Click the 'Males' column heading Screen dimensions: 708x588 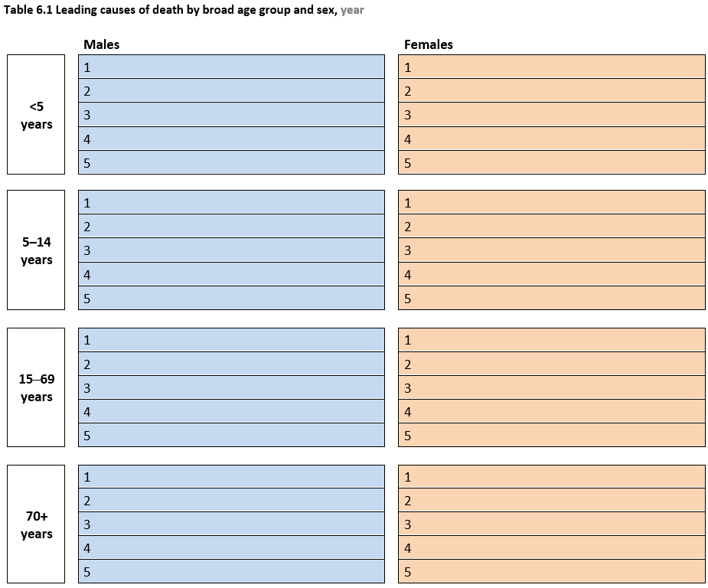[x=102, y=44]
